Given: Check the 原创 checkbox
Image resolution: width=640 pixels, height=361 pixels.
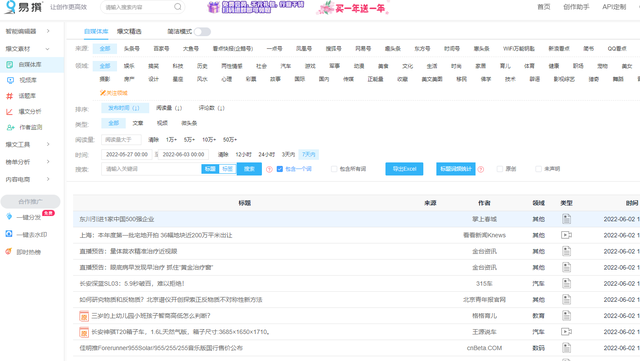Looking at the screenshot, I should tap(500, 169).
